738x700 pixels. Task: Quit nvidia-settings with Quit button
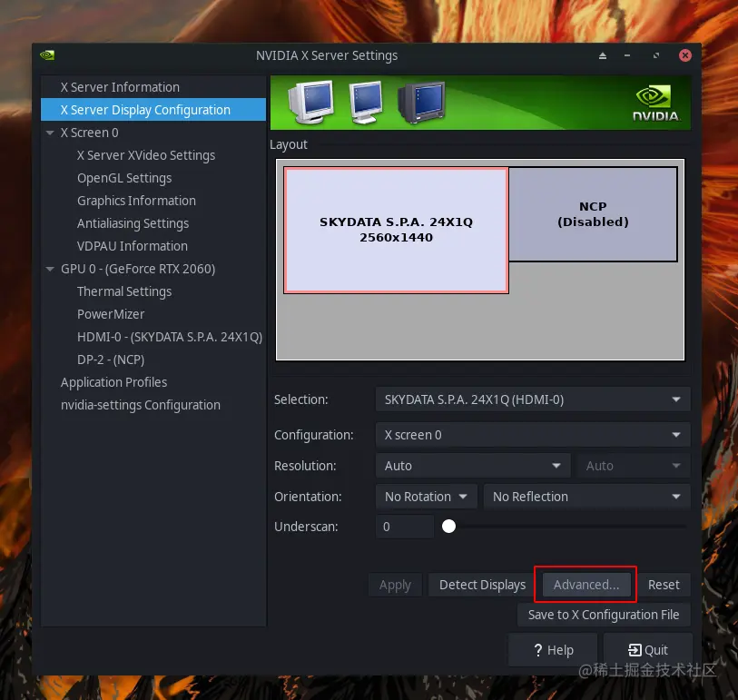tap(647, 650)
